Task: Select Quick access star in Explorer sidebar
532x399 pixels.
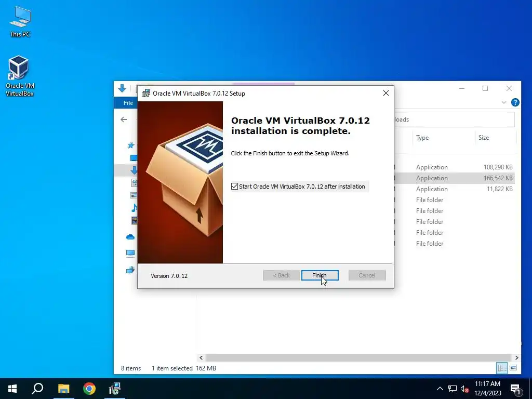Action: tap(131, 145)
